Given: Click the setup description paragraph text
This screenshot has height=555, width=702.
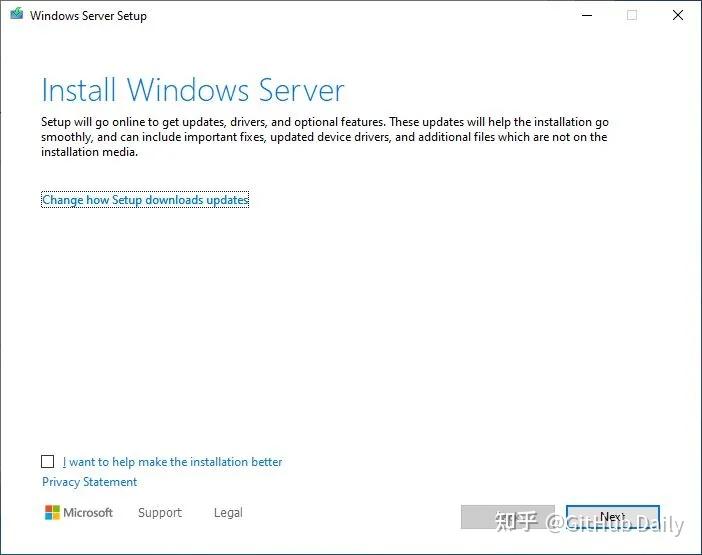Looking at the screenshot, I should [324, 137].
